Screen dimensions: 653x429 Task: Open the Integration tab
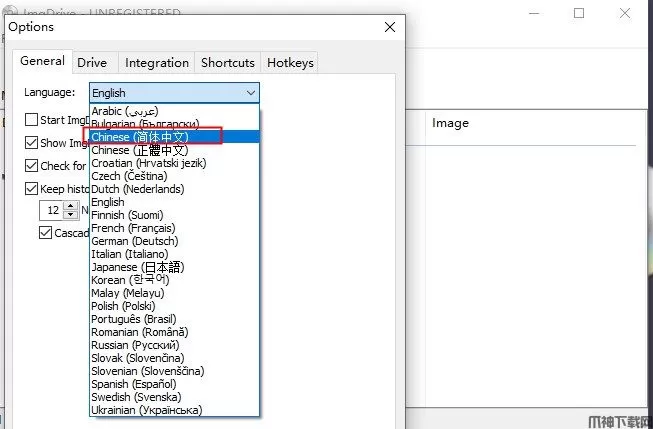tap(157, 63)
